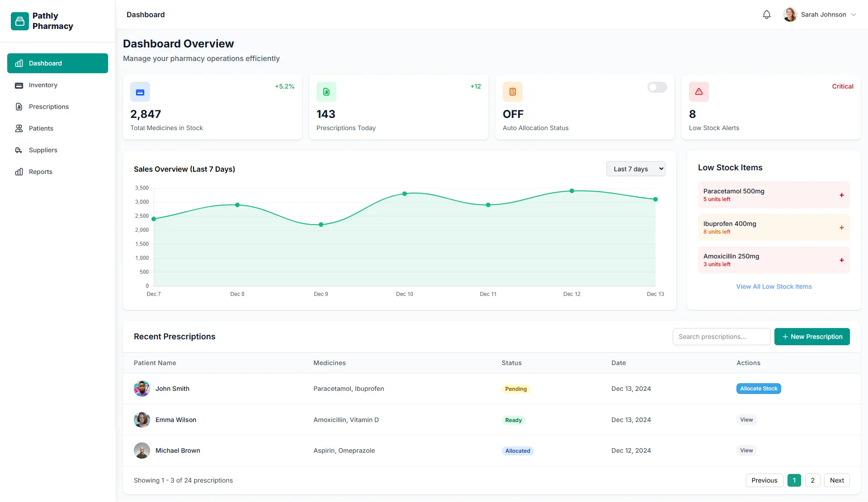Click Michael Brown's avatar
This screenshot has height=502, width=868.
tap(142, 450)
